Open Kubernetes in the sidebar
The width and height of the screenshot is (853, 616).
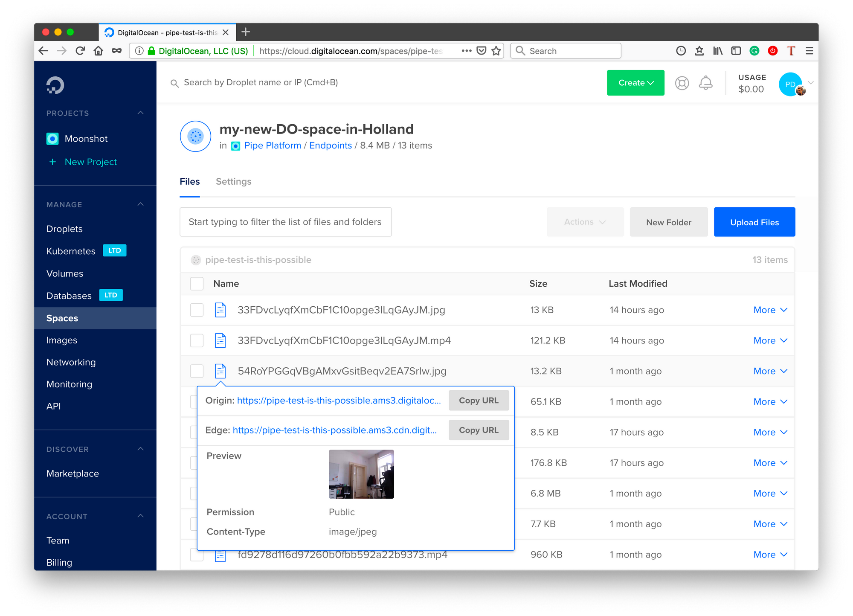point(71,251)
